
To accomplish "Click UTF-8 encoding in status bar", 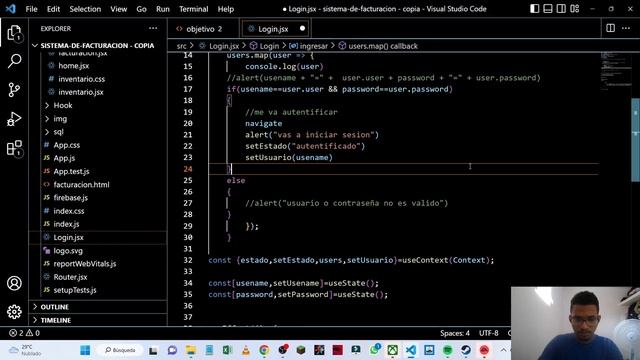I will click(489, 333).
